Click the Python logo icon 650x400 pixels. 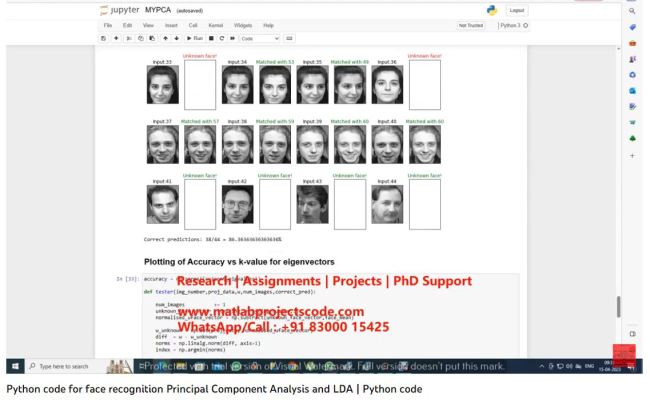click(492, 10)
